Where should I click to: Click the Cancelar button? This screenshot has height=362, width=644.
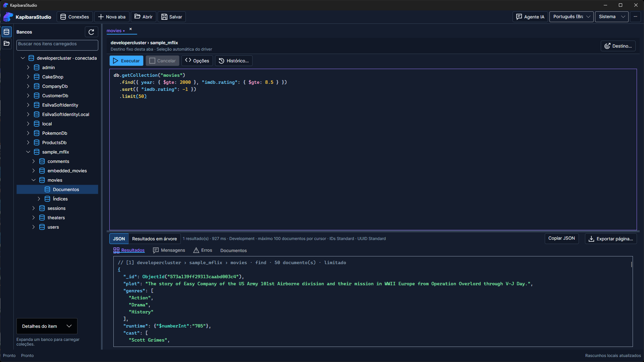[162, 61]
